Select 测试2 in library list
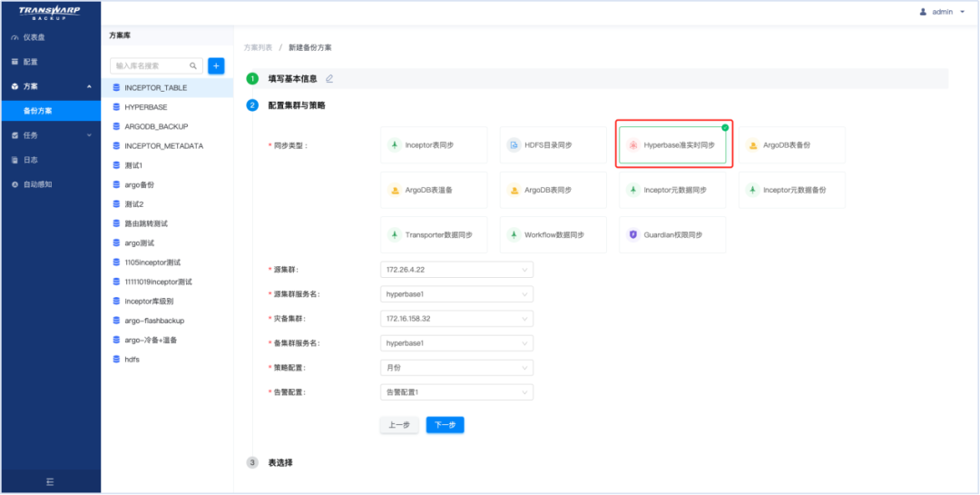This screenshot has height=495, width=980. (167, 204)
